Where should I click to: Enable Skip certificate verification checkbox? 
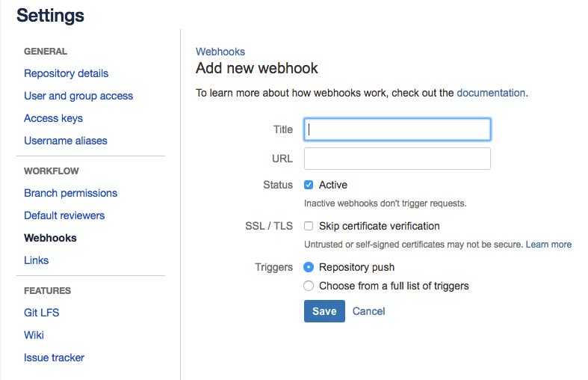tap(309, 226)
